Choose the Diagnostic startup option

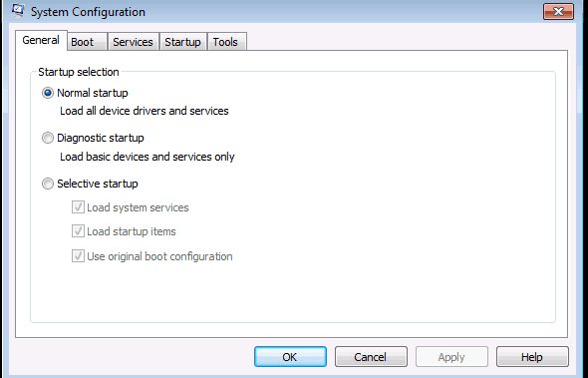pos(48,138)
